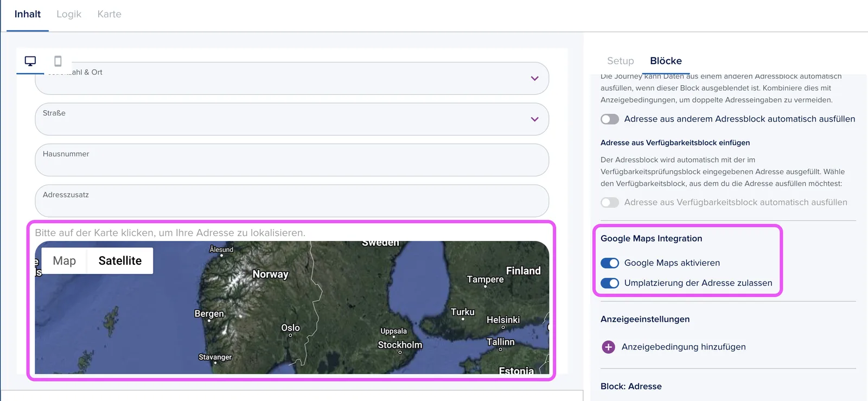Click Helsinki on the map

coord(503,320)
